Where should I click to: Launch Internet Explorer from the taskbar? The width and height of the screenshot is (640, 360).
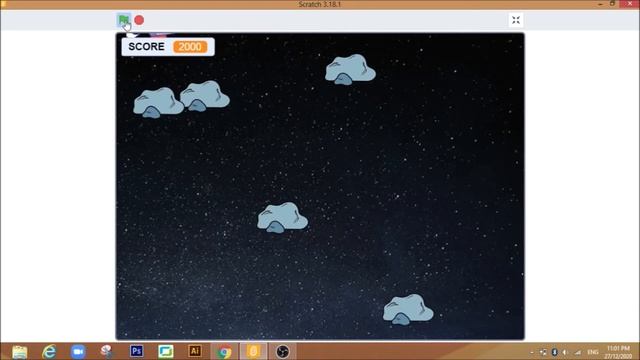pos(49,351)
